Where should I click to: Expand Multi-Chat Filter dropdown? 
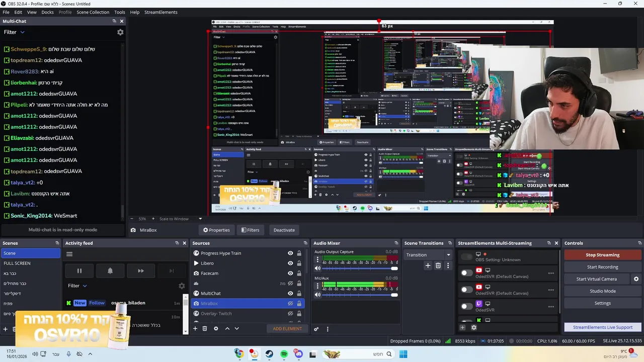[x=15, y=32]
